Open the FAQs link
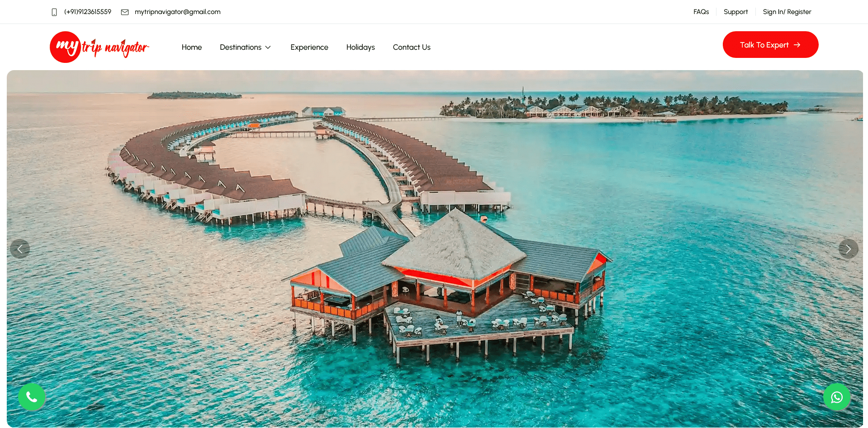The width and height of the screenshot is (868, 428). coord(701,12)
